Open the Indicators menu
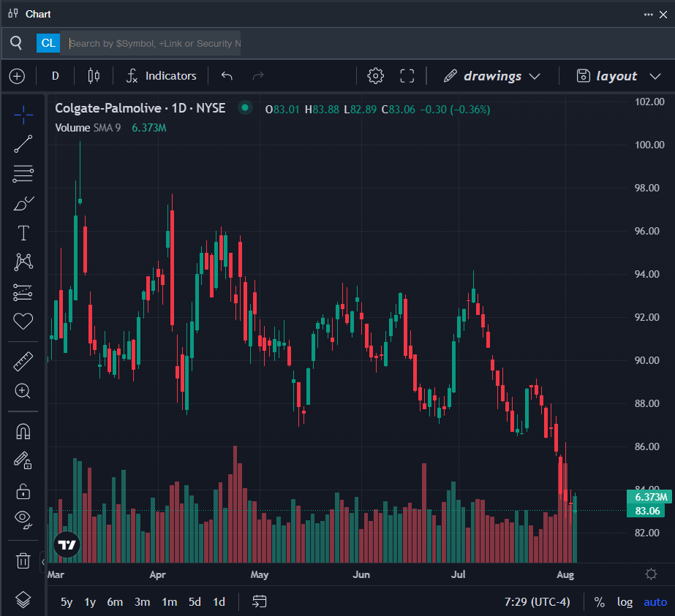Screen dimensions: 675x616 click(162, 76)
